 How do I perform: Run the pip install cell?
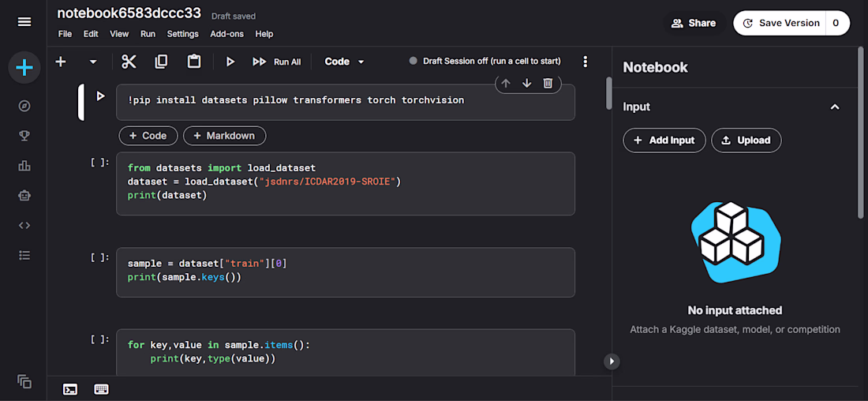point(100,96)
